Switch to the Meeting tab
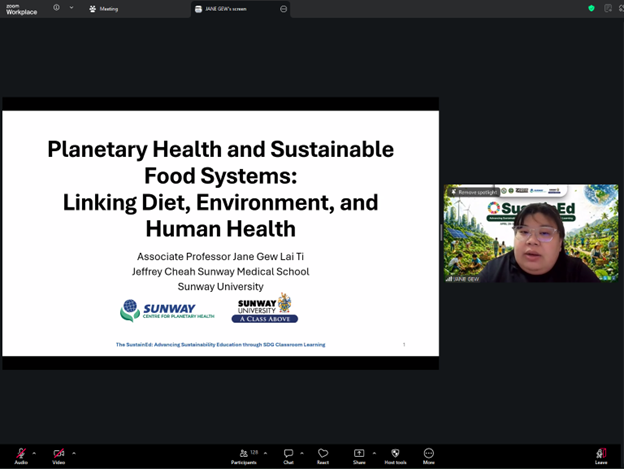Image resolution: width=624 pixels, height=469 pixels. tap(104, 8)
